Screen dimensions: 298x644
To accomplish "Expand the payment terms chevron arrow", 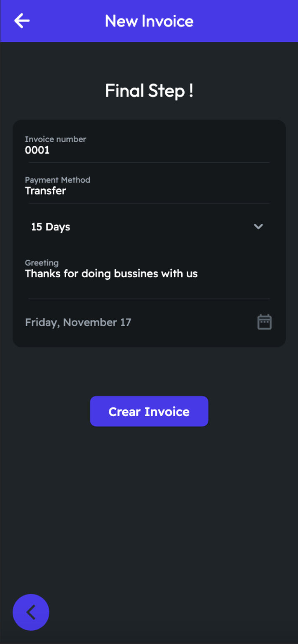I will tap(258, 227).
